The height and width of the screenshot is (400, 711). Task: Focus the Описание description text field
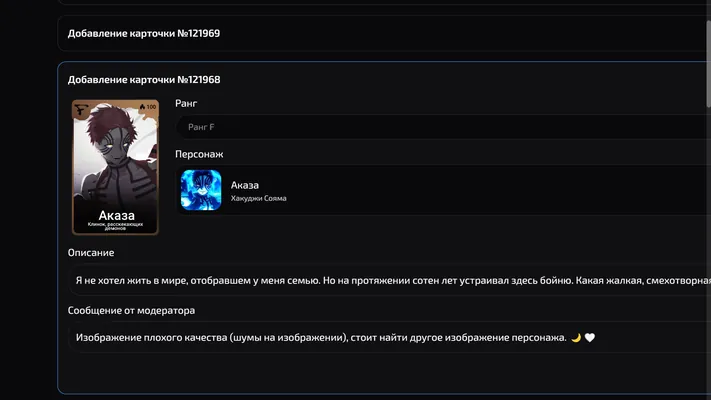click(x=390, y=281)
